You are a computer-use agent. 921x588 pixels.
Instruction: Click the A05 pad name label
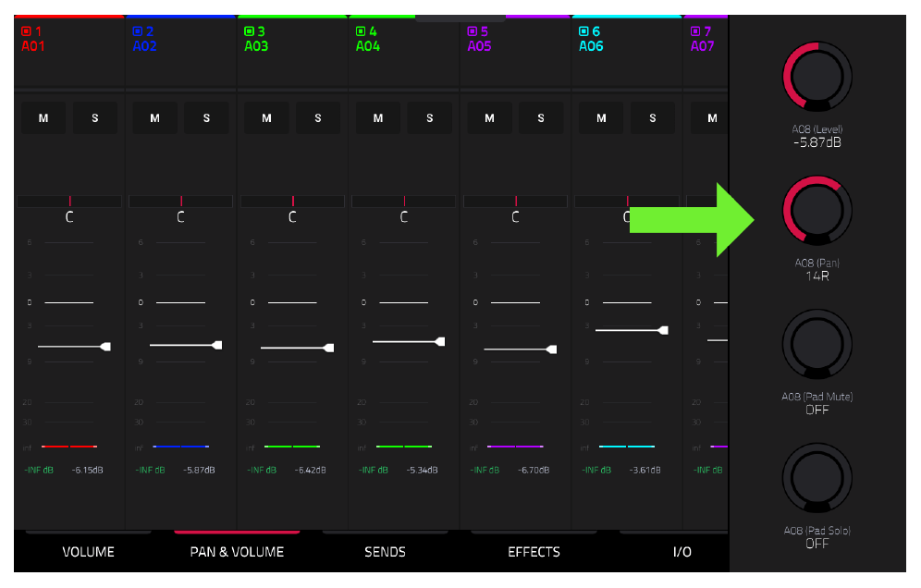tap(479, 46)
